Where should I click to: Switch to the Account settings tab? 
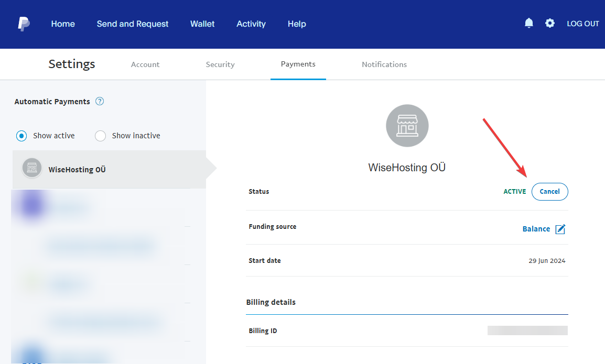click(x=145, y=64)
